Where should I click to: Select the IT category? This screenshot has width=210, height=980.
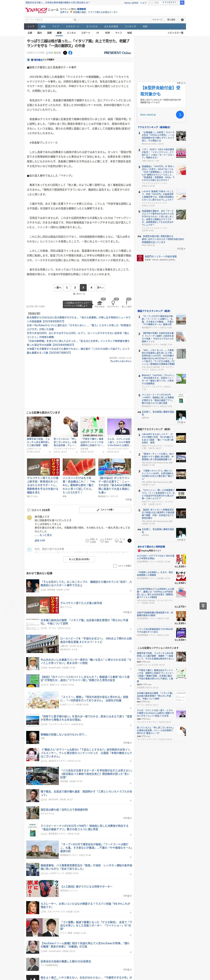[98, 33]
